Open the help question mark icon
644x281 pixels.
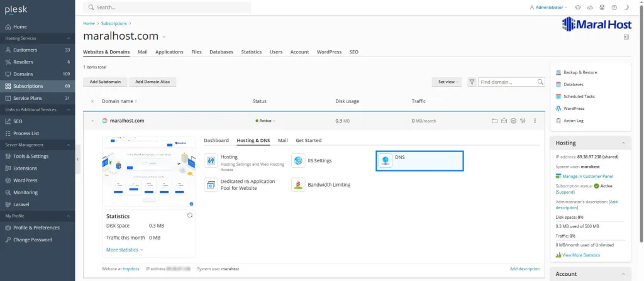[x=614, y=8]
